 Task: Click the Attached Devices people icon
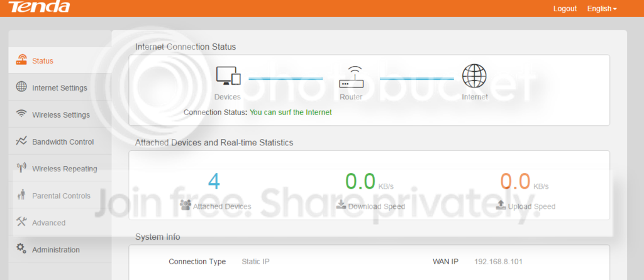186,204
